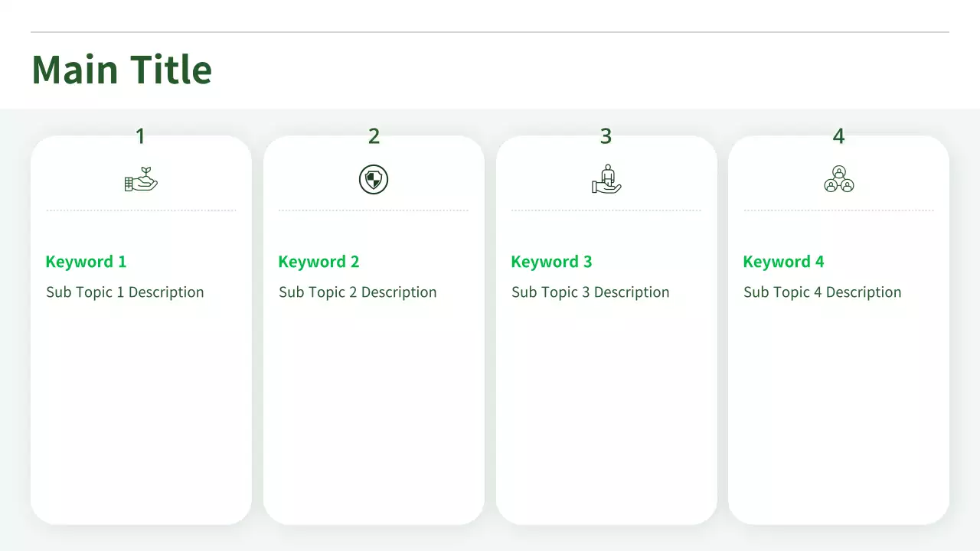Viewport: 980px width, 551px height.
Task: Click the dotted divider in card 1
Action: (141, 210)
